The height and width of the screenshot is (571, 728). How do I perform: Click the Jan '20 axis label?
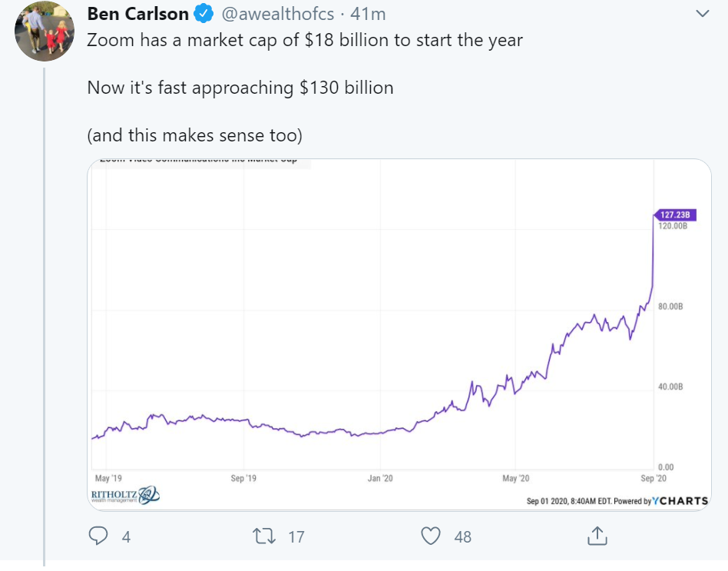pyautogui.click(x=380, y=478)
